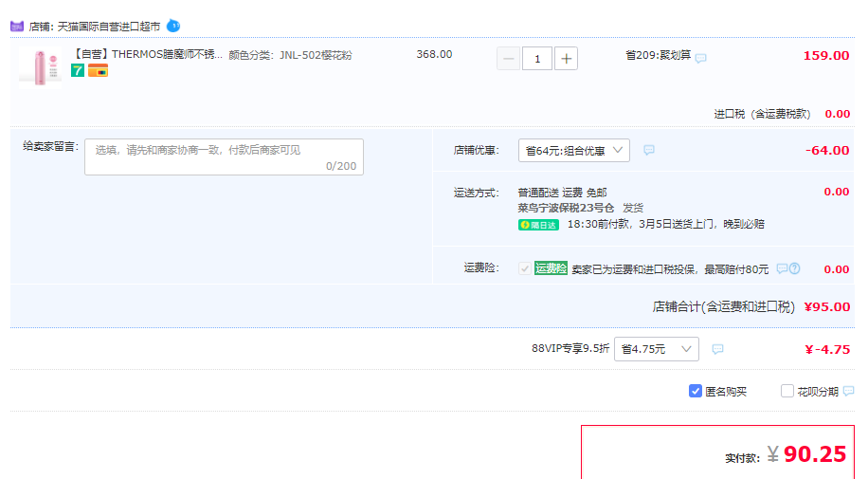Open the blue Wangwang chat icon

point(173,26)
